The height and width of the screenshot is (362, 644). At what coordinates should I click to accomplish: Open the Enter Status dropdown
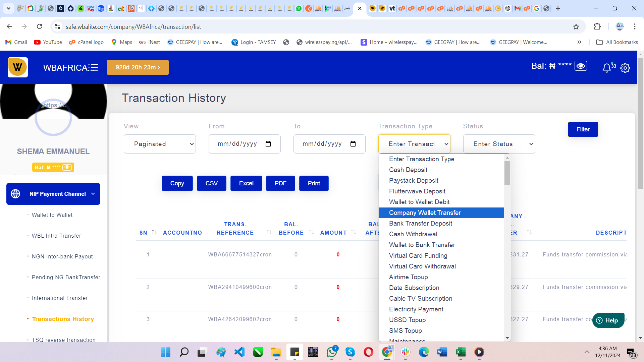[499, 144]
